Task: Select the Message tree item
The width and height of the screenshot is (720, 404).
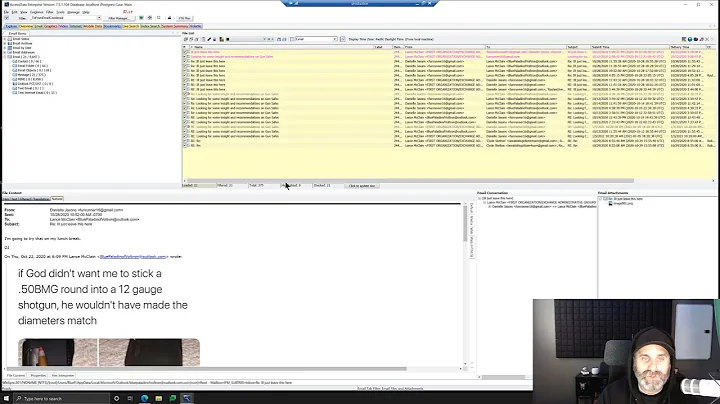Action: [x=28, y=75]
